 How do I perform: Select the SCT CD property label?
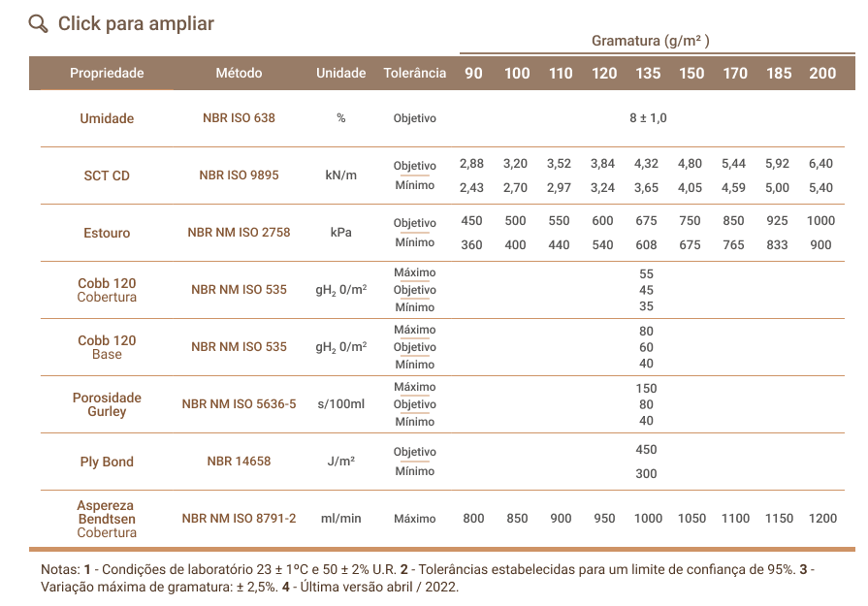tap(107, 175)
